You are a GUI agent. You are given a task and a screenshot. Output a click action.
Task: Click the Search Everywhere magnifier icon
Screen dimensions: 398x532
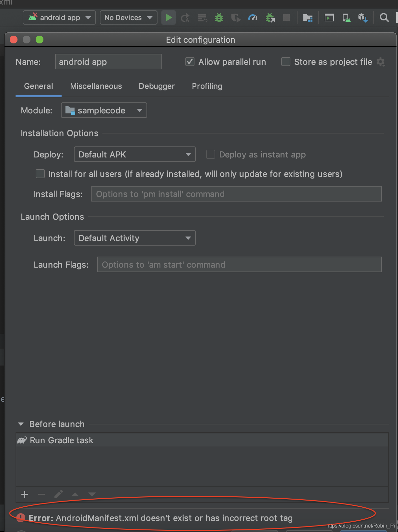point(384,17)
